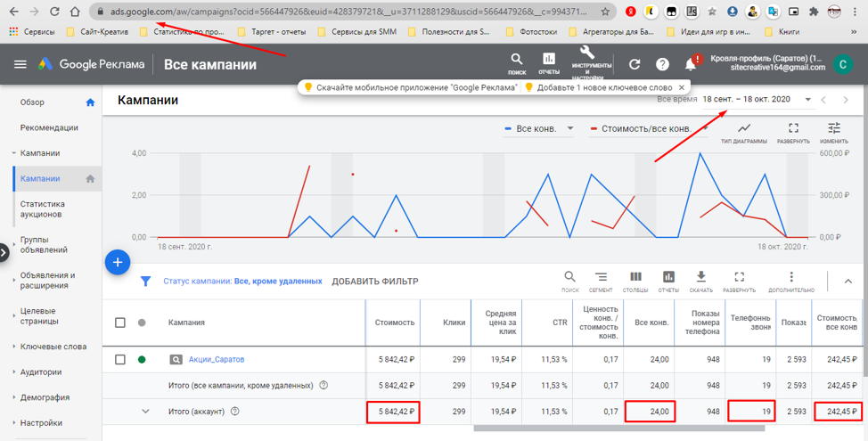Refresh data with the reload icon
This screenshot has width=868, height=441.
click(635, 64)
